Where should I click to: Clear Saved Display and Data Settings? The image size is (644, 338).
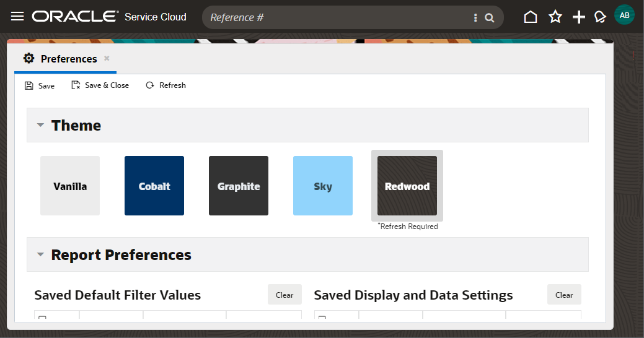[x=564, y=295]
